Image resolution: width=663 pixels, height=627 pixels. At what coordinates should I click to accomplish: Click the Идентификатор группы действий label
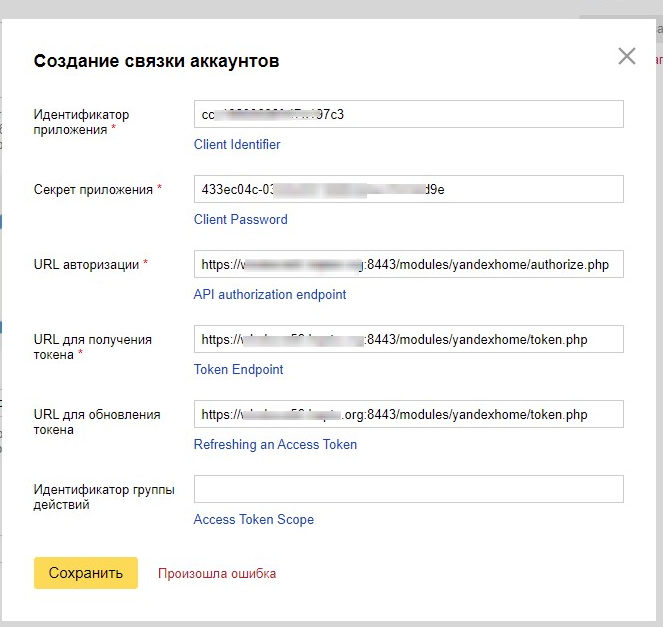coord(104,497)
